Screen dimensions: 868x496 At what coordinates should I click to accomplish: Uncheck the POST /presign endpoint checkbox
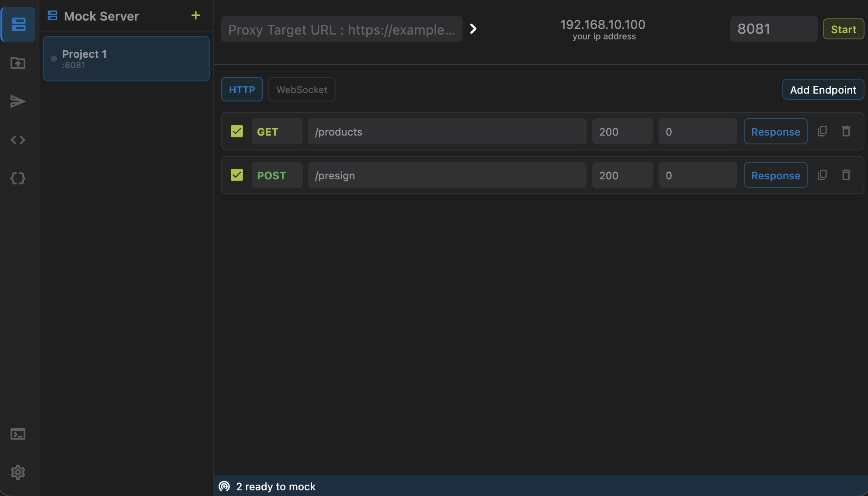pyautogui.click(x=237, y=175)
